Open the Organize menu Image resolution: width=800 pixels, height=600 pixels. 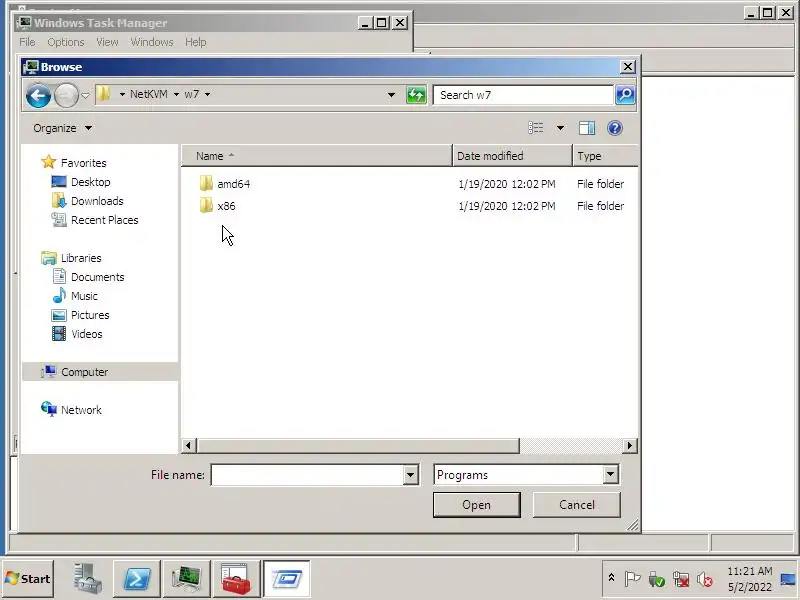pos(62,128)
